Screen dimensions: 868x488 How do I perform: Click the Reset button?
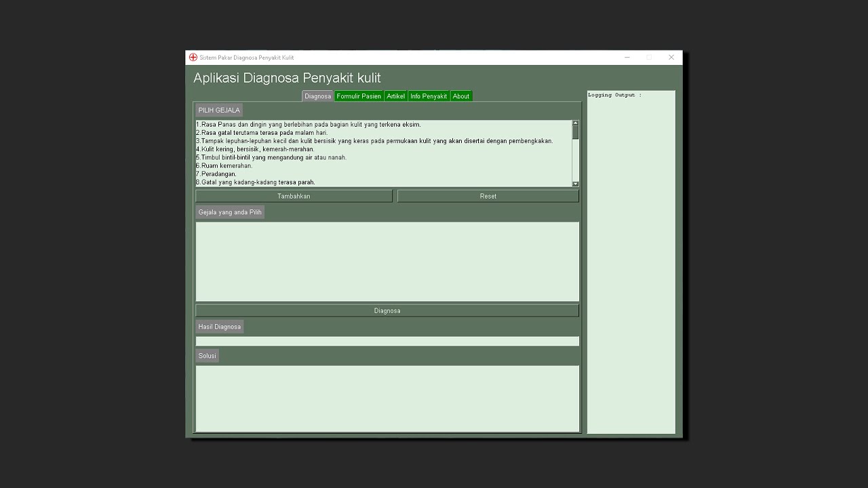coord(488,196)
